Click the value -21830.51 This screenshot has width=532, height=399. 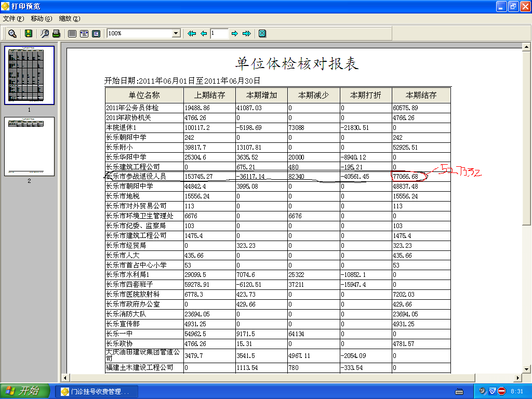pos(354,128)
